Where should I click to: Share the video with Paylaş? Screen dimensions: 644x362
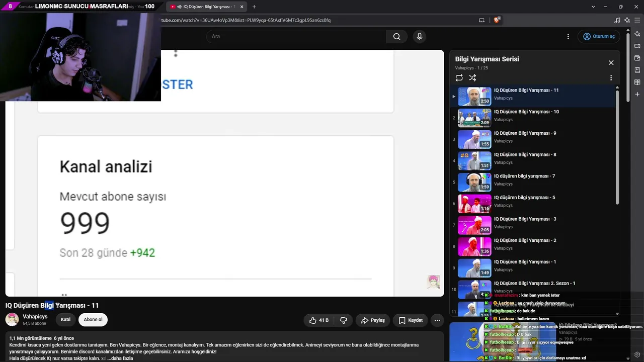click(x=372, y=320)
